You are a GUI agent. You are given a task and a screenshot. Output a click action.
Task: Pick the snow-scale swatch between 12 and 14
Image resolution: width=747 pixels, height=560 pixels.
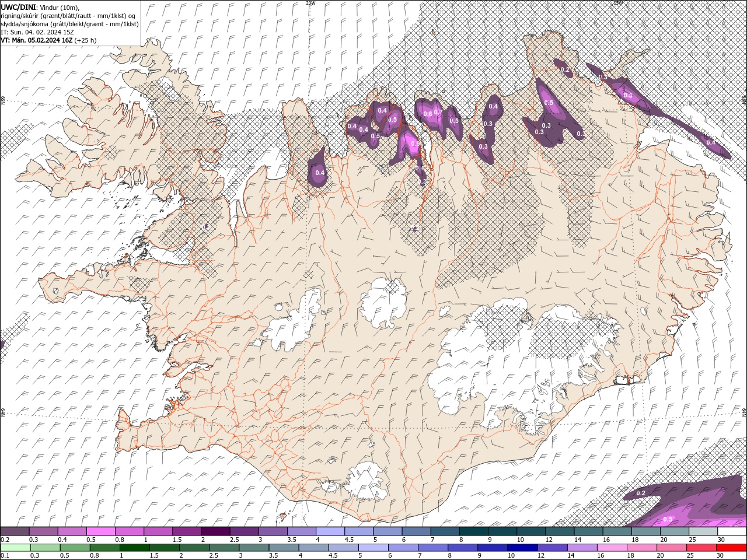(x=560, y=531)
